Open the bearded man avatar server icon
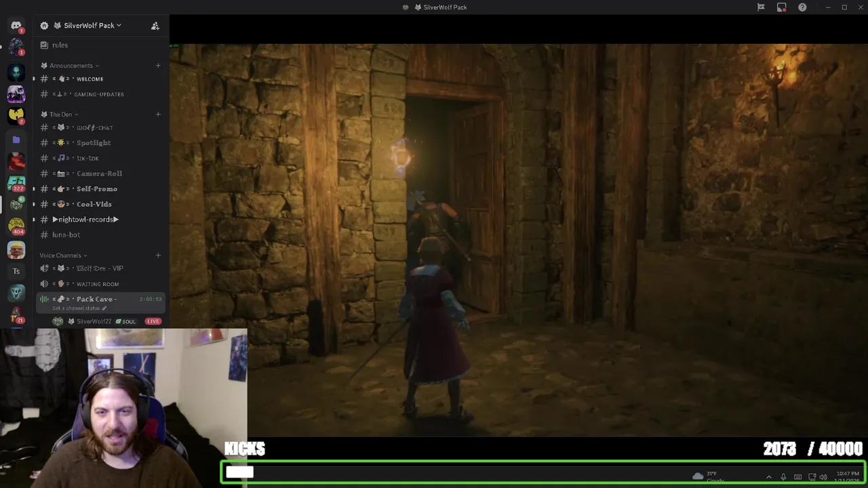 [16, 249]
